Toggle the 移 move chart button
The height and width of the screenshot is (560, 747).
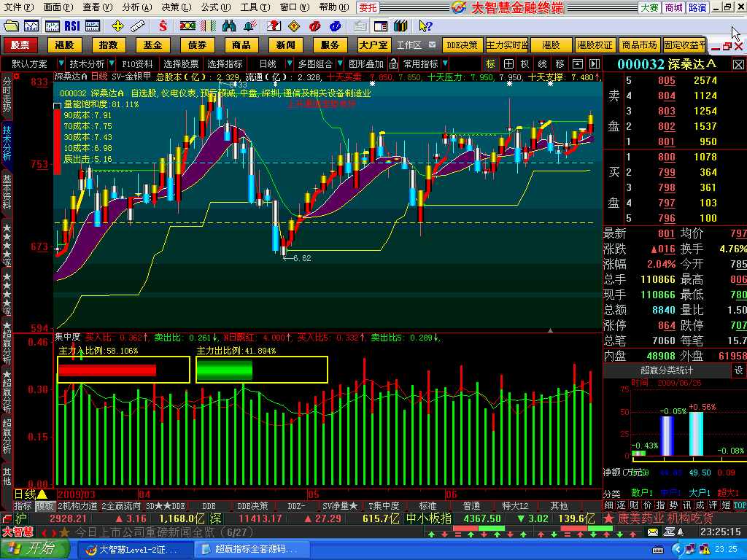560,64
